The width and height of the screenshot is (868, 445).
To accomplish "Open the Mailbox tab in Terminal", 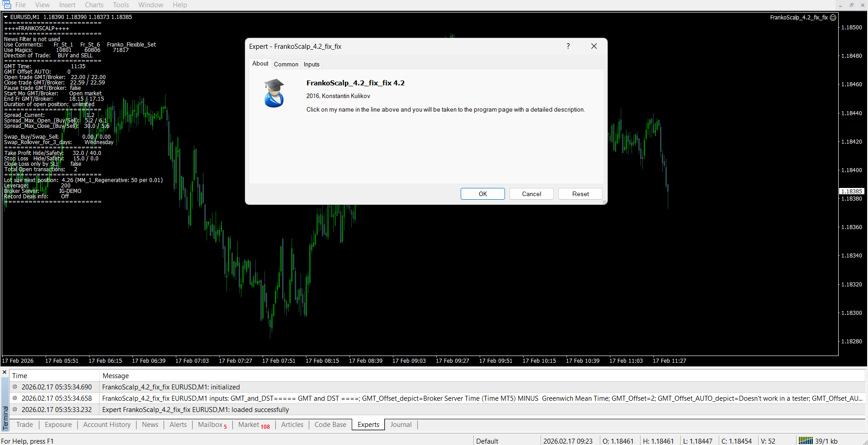I will [210, 425].
